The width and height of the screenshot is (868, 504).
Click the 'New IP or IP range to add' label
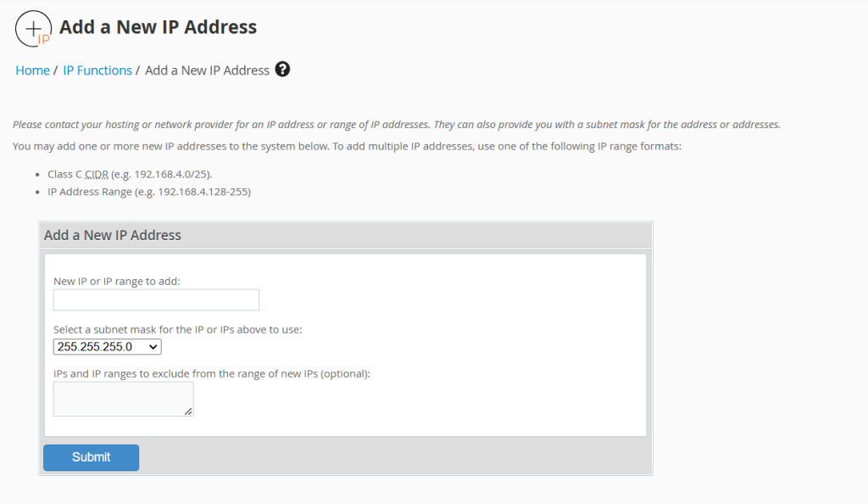point(116,281)
